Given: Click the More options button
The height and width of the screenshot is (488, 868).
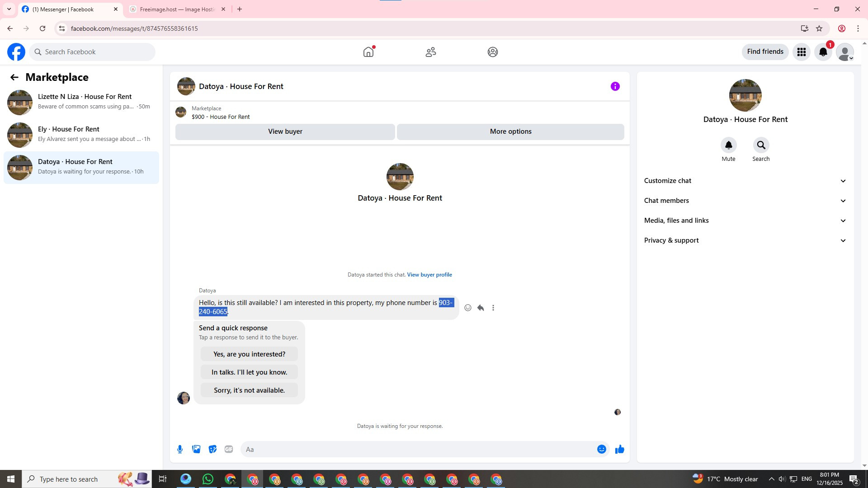Looking at the screenshot, I should tap(510, 131).
